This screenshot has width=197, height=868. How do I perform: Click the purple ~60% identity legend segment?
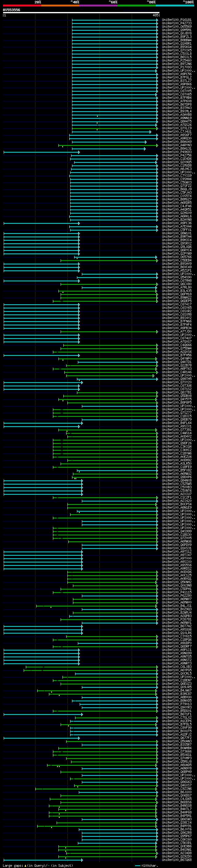coord(98,6)
